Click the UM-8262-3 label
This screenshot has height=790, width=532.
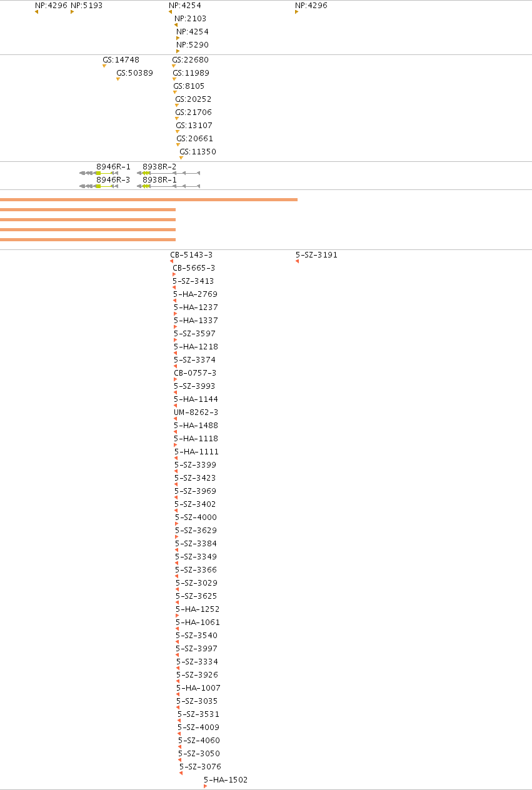click(x=196, y=412)
